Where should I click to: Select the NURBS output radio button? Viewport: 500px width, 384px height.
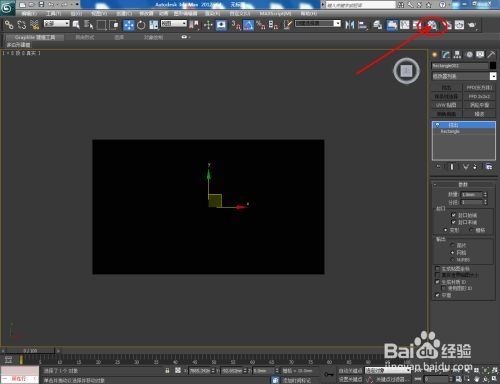(452, 259)
